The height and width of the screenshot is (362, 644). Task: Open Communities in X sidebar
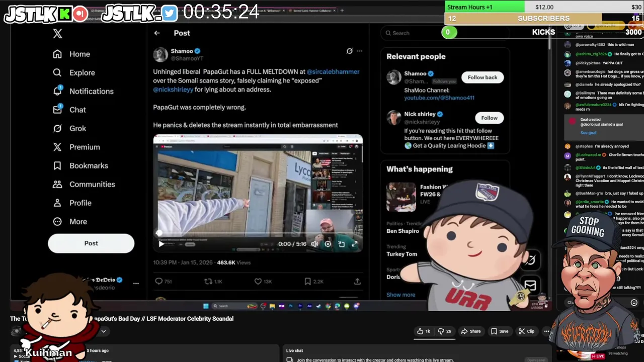[84, 185]
